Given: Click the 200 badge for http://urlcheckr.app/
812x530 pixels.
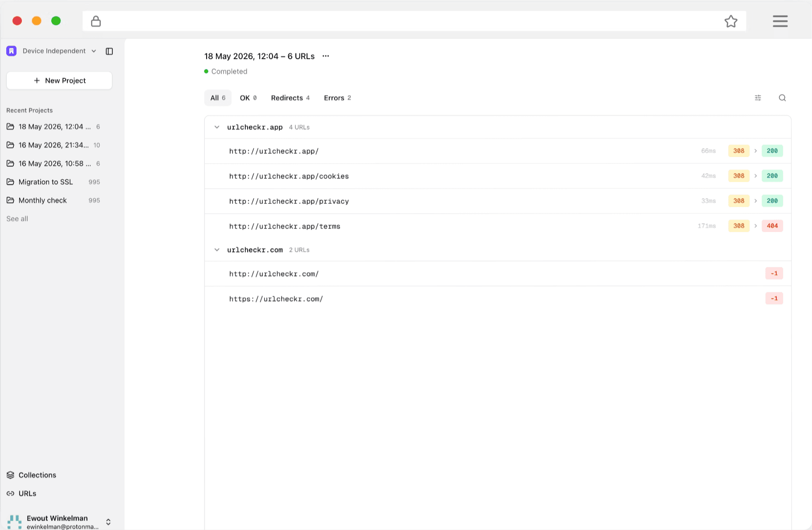Looking at the screenshot, I should (772, 151).
